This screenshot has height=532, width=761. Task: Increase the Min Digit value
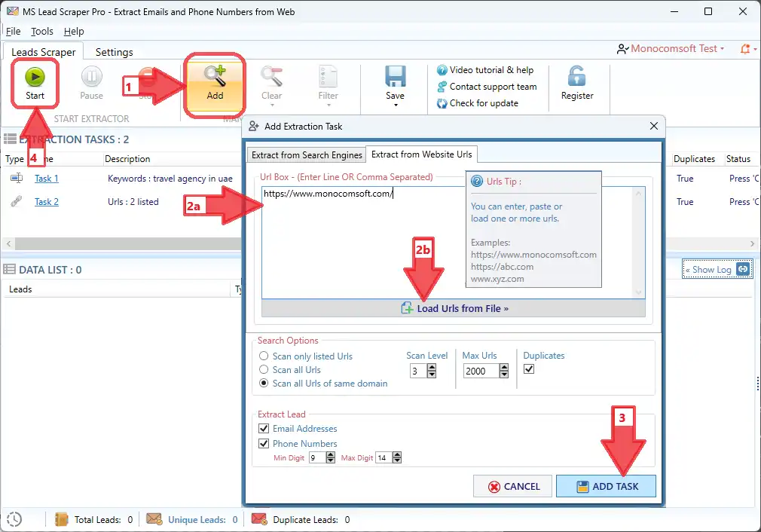331,455
